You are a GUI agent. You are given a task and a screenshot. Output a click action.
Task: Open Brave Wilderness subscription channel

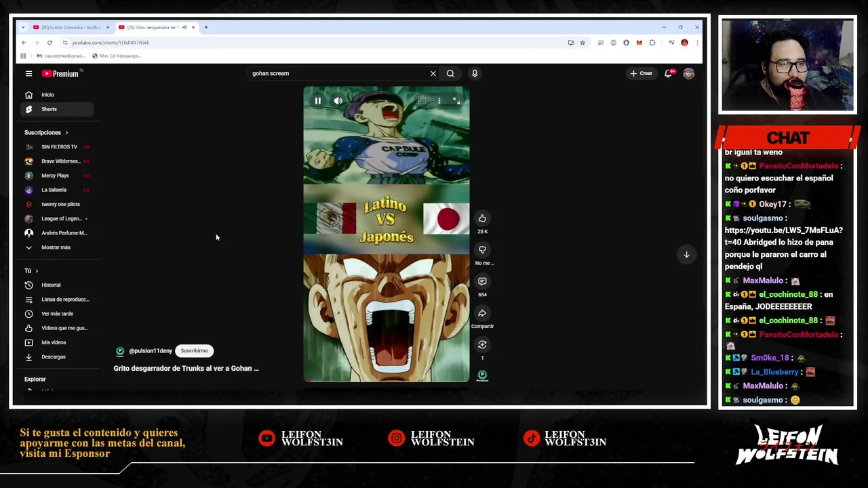pyautogui.click(x=57, y=161)
